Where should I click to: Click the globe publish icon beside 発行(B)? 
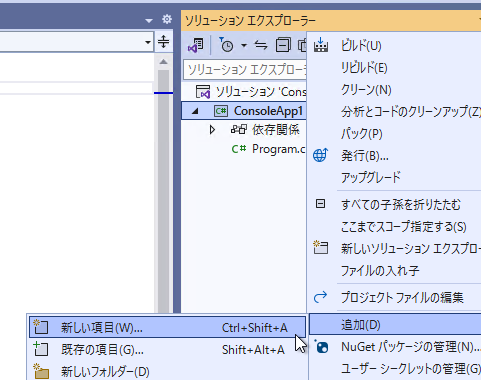point(320,155)
